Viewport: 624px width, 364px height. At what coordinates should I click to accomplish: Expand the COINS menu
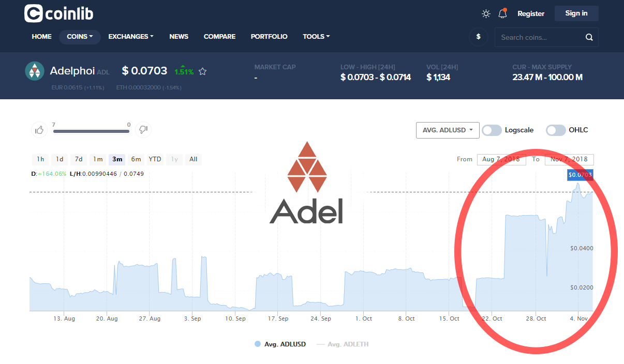click(80, 37)
